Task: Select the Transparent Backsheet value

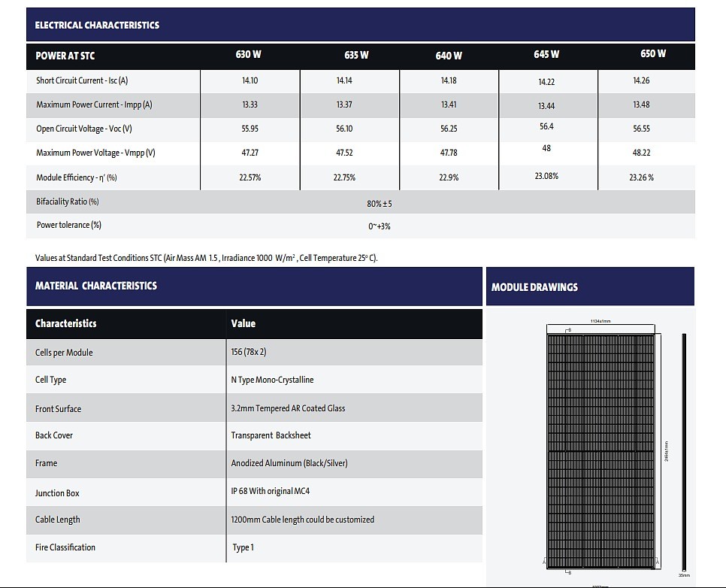Action: point(271,435)
